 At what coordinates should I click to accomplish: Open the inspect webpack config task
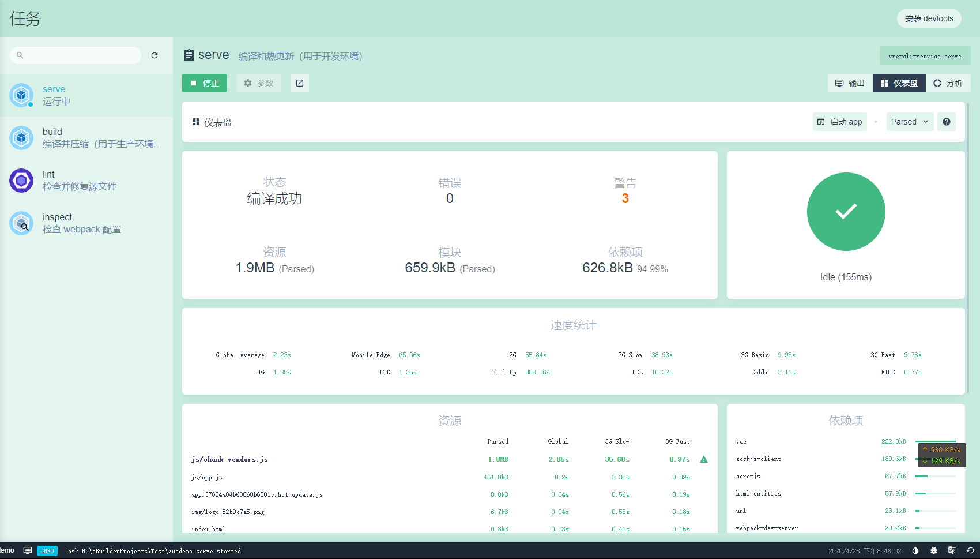coord(86,223)
